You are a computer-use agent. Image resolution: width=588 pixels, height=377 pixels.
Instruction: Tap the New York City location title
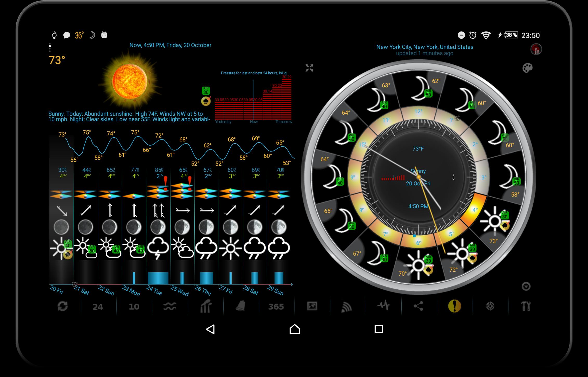(425, 47)
